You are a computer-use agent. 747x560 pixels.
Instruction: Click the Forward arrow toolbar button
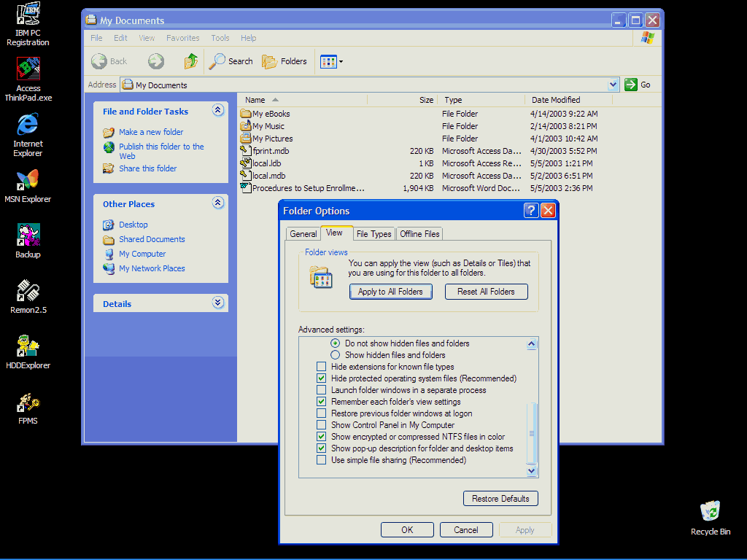coord(156,61)
